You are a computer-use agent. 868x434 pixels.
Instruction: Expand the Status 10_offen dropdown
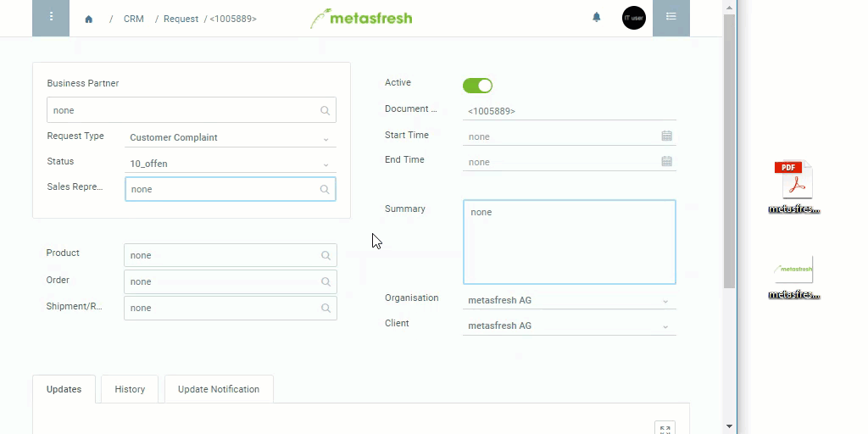[x=231, y=164]
